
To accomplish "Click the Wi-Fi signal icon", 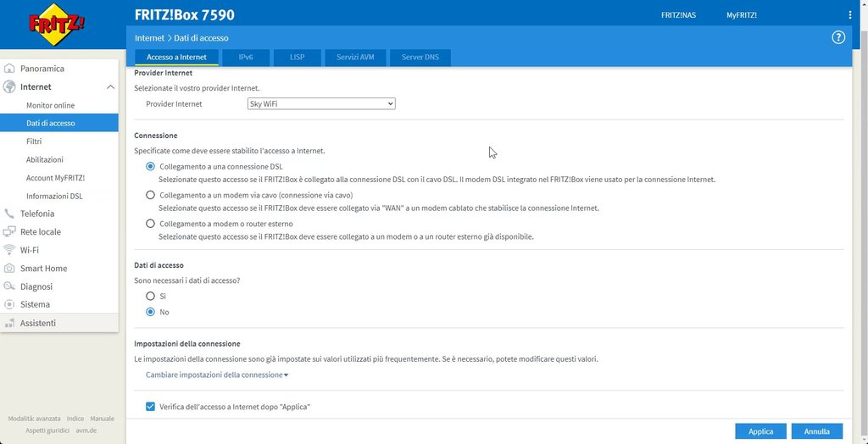I will point(10,250).
